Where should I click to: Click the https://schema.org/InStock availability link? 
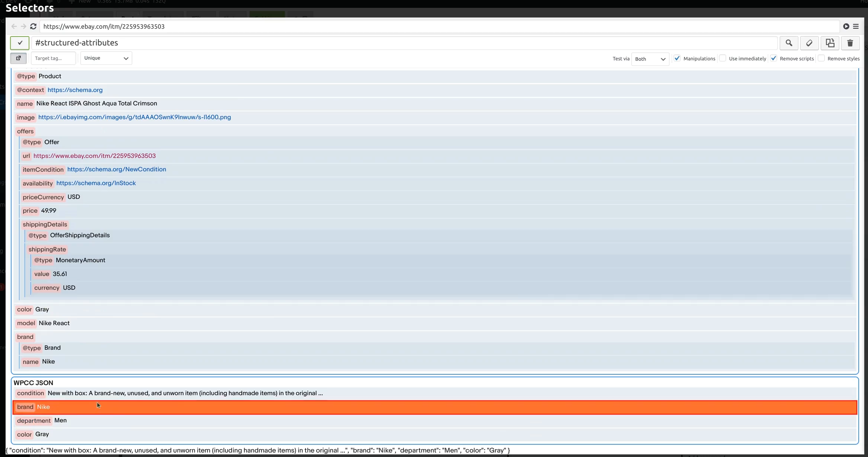pos(96,183)
